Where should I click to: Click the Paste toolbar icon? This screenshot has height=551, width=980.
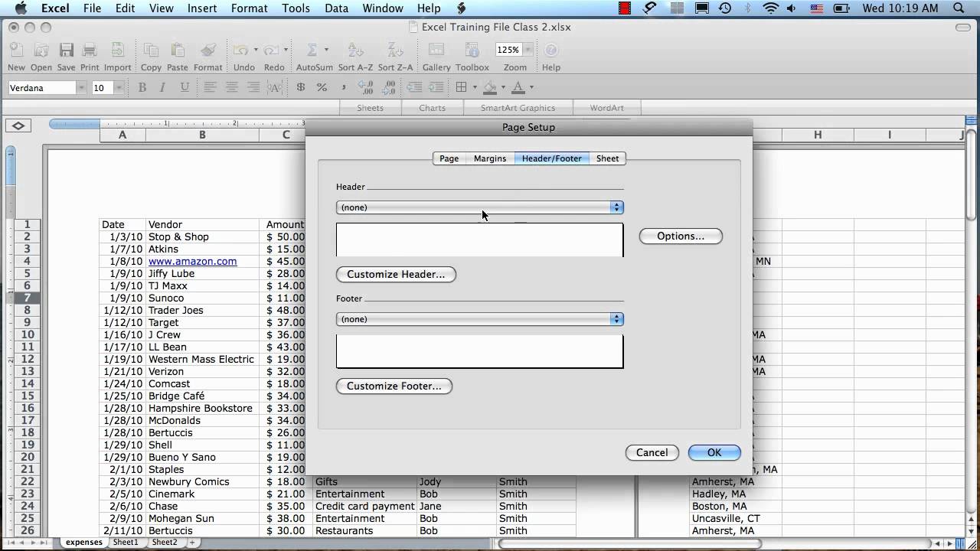[178, 51]
